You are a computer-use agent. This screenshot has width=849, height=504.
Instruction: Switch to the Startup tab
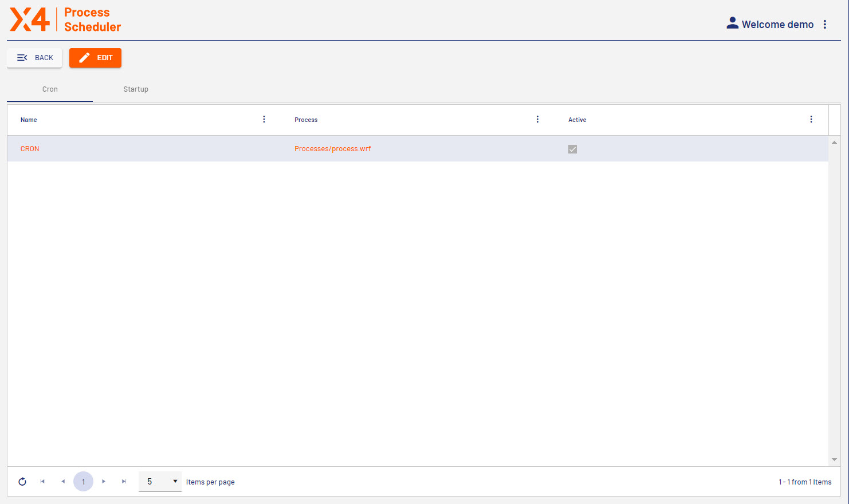136,89
